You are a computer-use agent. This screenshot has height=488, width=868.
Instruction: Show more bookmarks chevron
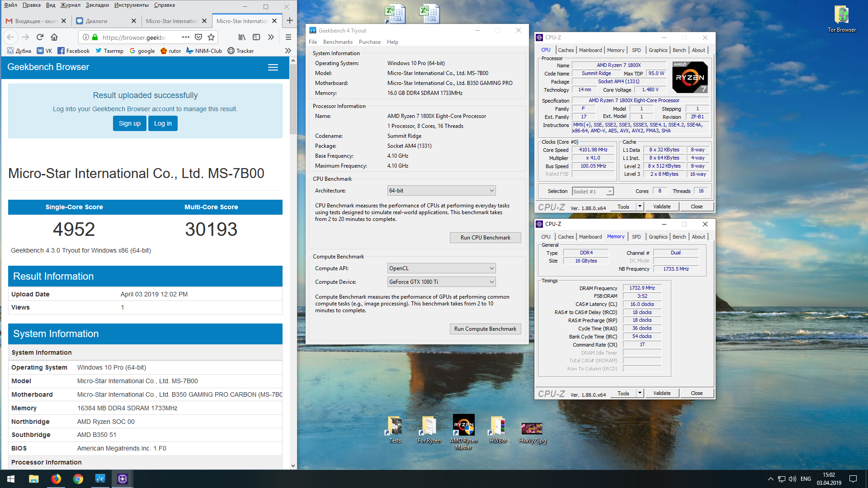pyautogui.click(x=288, y=51)
